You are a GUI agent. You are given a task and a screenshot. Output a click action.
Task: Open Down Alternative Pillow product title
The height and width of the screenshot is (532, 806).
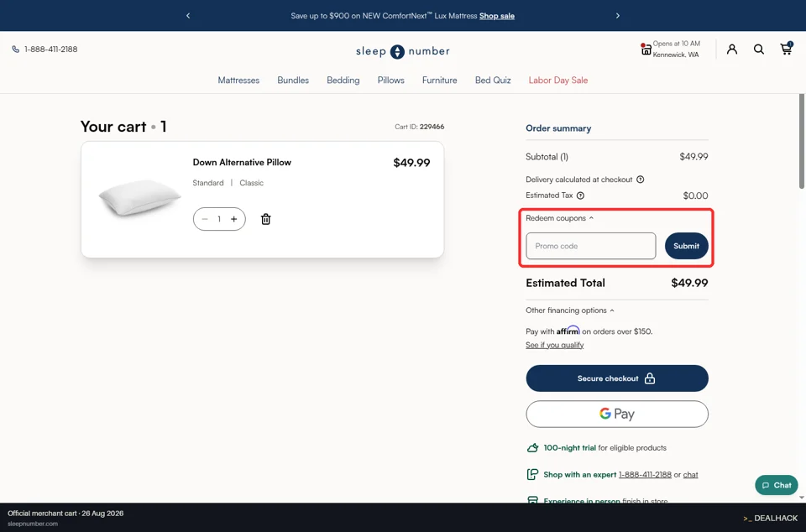click(242, 162)
